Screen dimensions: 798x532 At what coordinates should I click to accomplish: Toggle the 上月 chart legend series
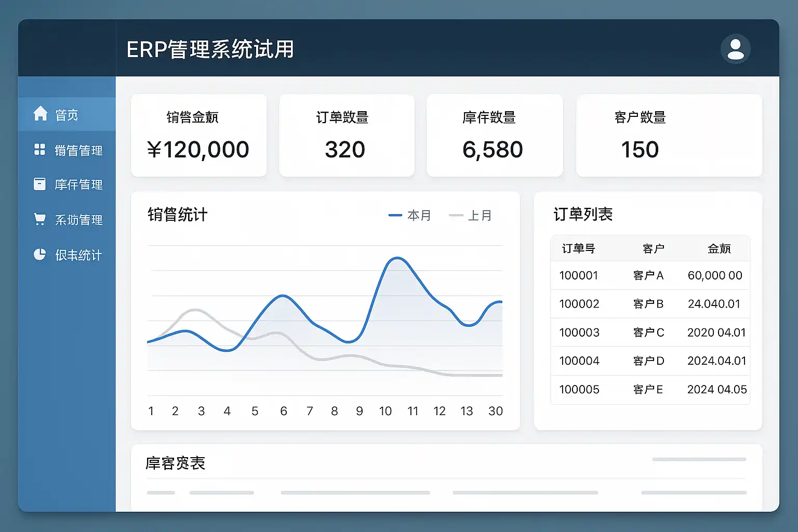tap(470, 215)
